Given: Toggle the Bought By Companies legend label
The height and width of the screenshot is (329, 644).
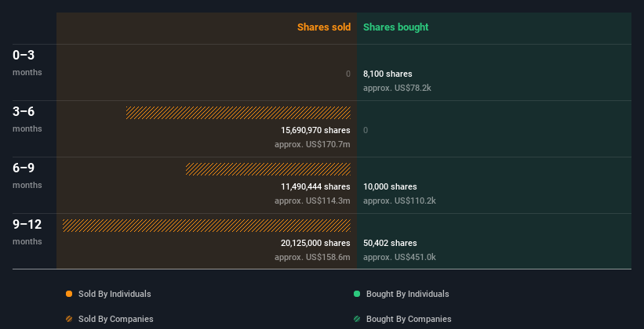Looking at the screenshot, I should point(409,319).
